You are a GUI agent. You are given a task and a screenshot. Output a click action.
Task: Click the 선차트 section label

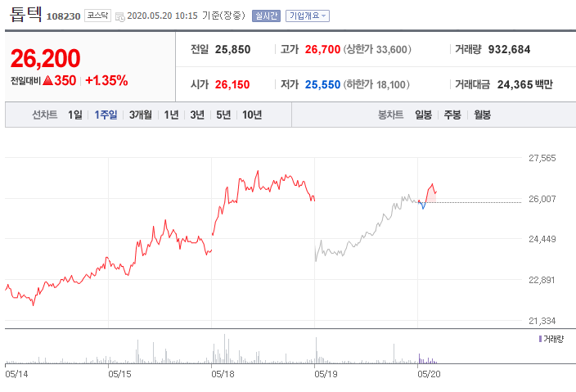coord(44,115)
